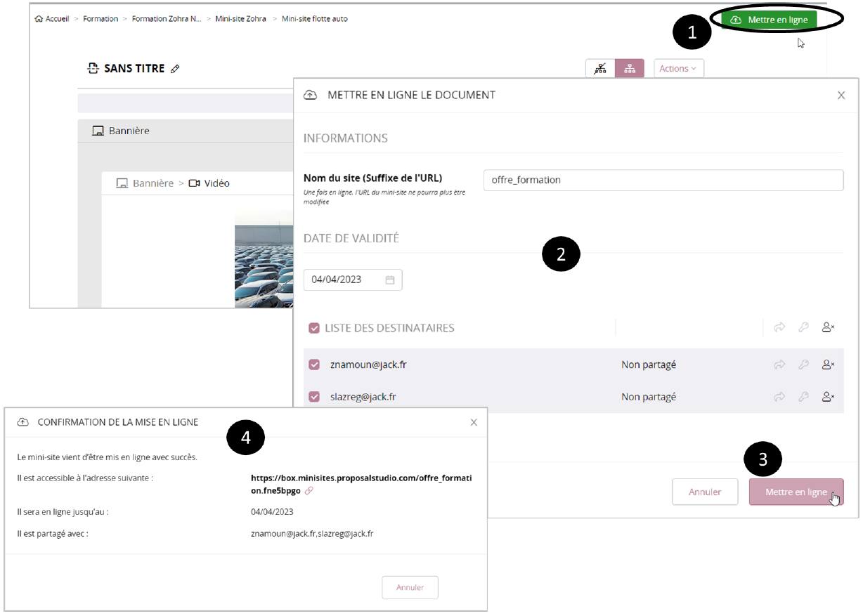The width and height of the screenshot is (863, 616).
Task: Open Mini-site Zohra in the breadcrumb
Action: [x=241, y=19]
